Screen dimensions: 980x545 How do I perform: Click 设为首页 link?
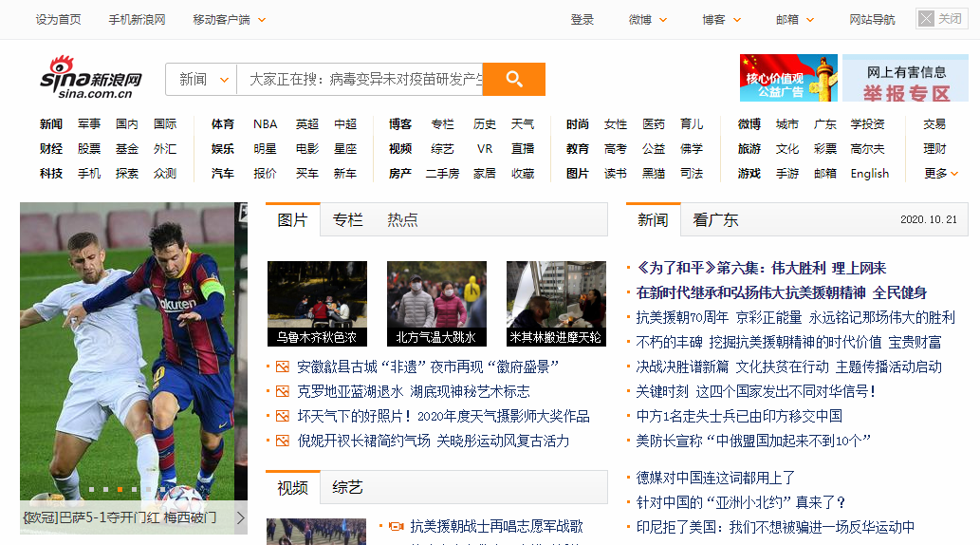pos(58,20)
